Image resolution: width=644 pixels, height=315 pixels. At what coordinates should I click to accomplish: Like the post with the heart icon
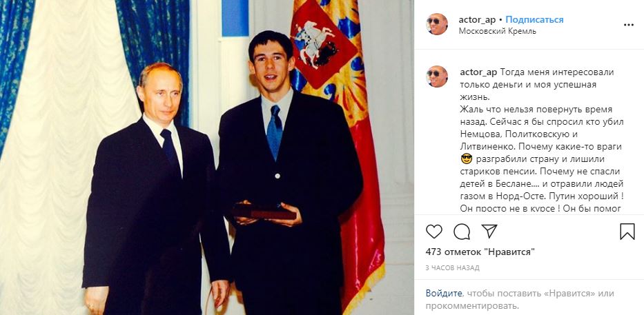(433, 232)
